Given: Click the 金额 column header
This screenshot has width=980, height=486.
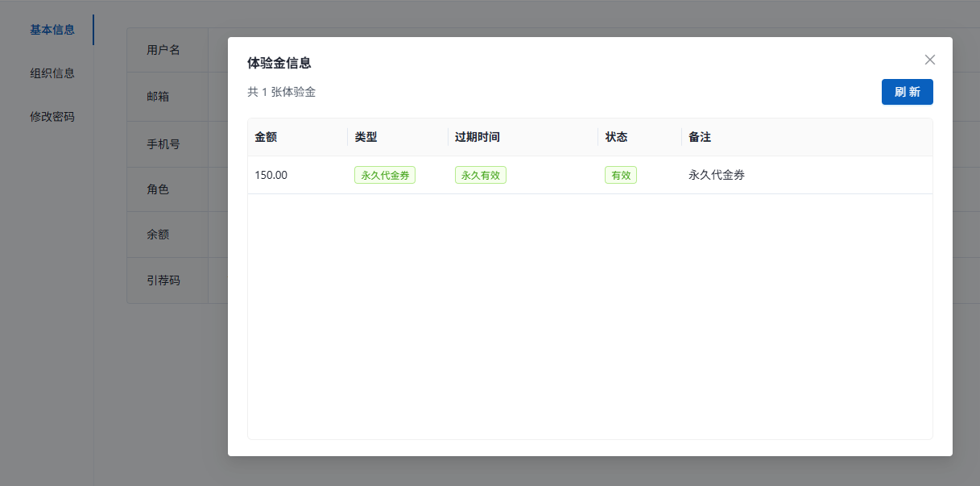Looking at the screenshot, I should point(267,137).
